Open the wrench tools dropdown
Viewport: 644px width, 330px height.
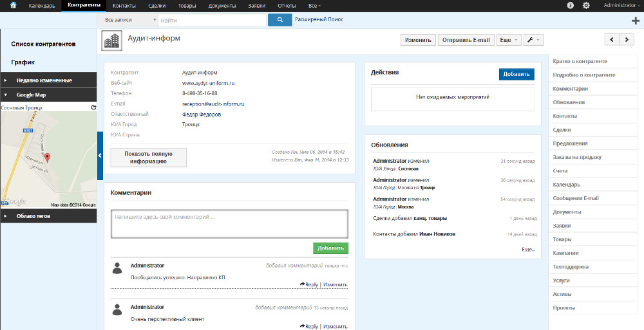pyautogui.click(x=534, y=40)
